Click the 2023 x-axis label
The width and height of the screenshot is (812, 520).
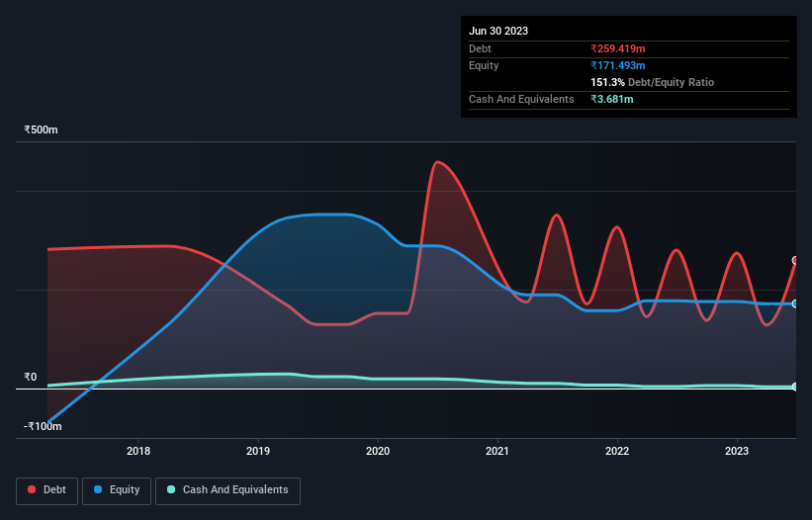[737, 451]
